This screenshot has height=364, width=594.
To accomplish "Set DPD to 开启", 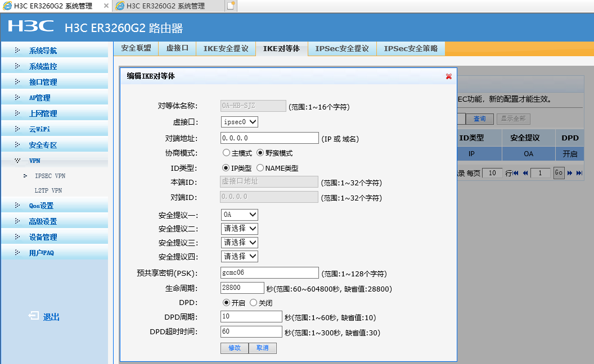I will pos(226,302).
